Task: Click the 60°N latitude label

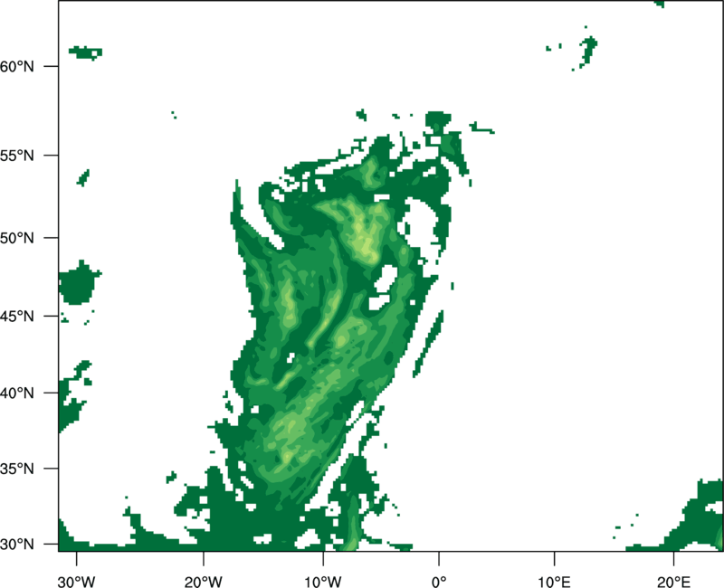Action: [17, 66]
